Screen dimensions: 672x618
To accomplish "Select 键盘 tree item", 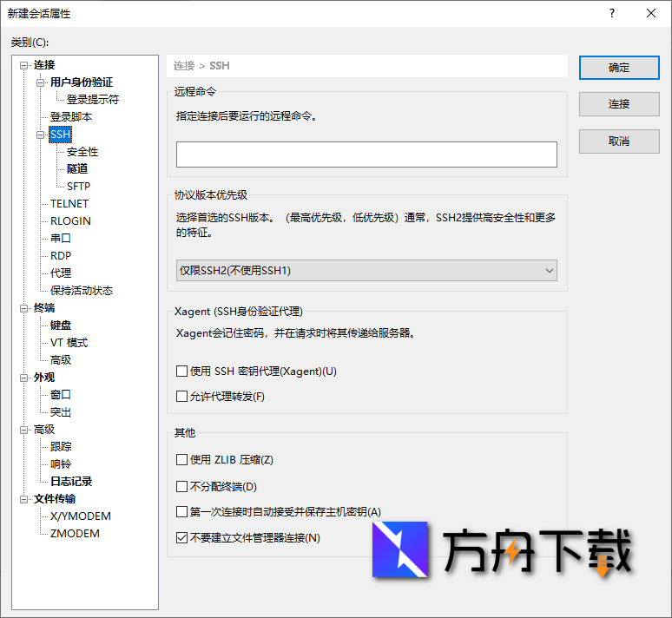I will pyautogui.click(x=61, y=325).
